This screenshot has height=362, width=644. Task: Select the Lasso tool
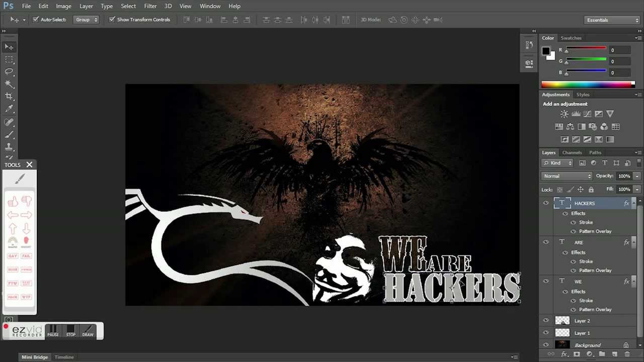coord(9,72)
